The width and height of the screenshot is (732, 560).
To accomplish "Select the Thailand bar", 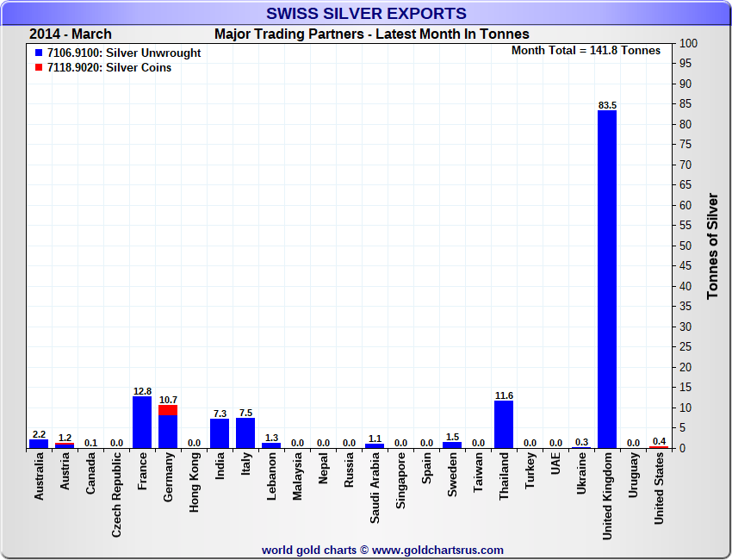I will coord(504,425).
